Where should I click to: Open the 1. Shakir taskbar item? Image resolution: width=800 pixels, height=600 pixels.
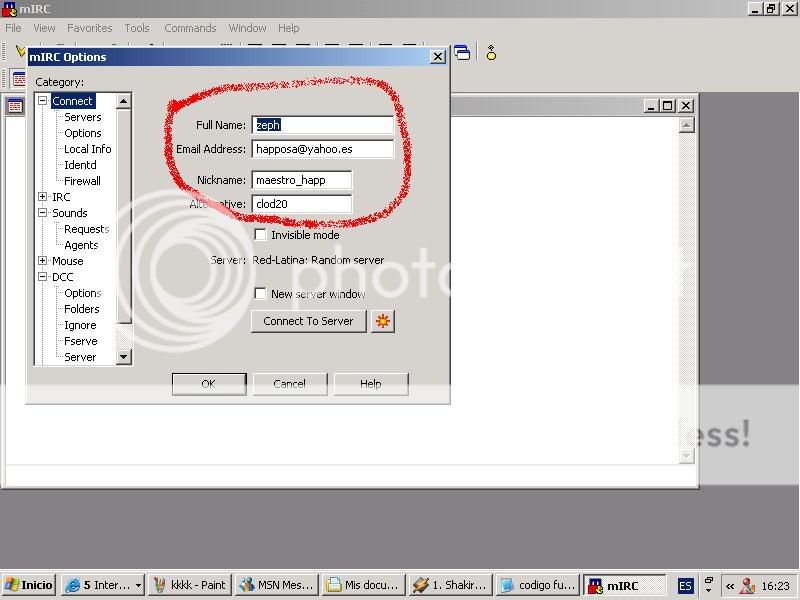coord(451,585)
